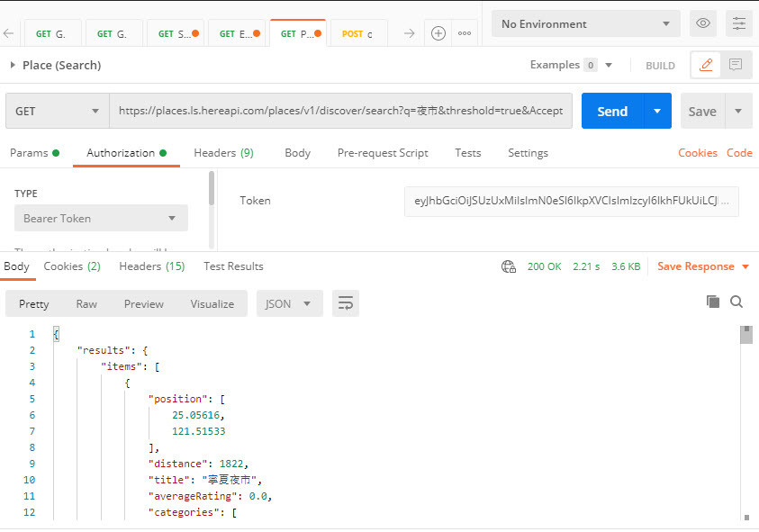
Task: Click the Save button
Action: pyautogui.click(x=702, y=112)
